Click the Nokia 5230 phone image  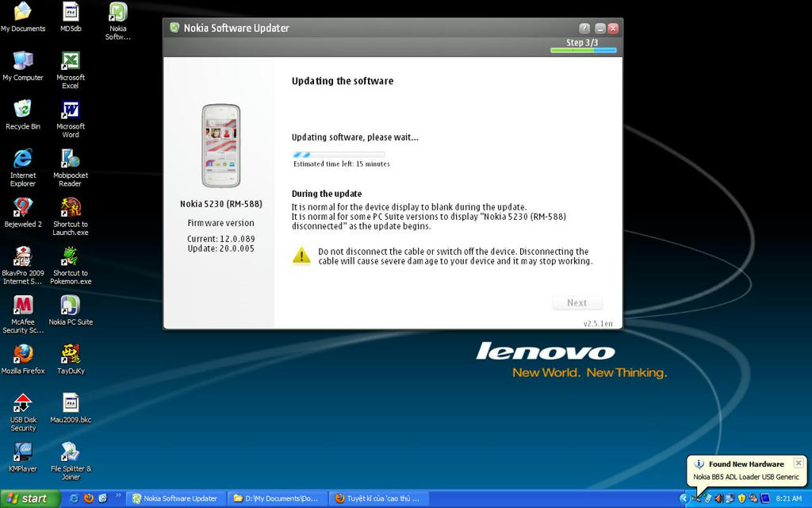pos(220,146)
